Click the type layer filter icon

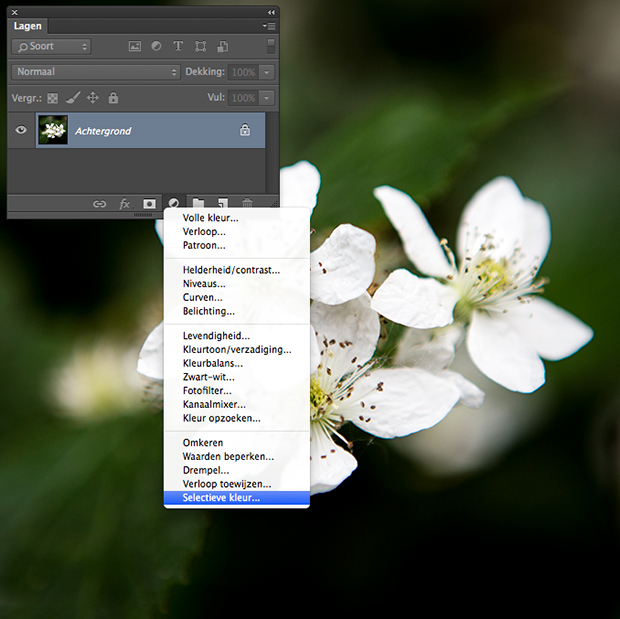point(178,46)
